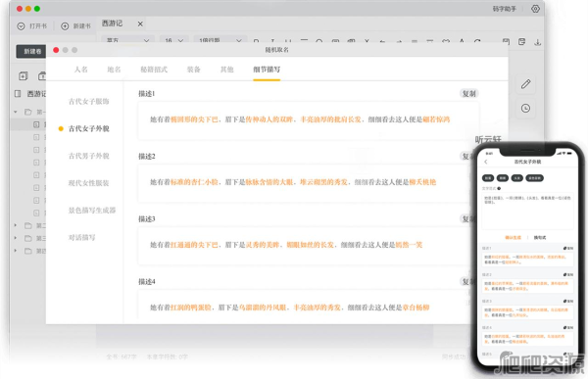The image size is (588, 379).
Task: Click the 全书 word count in status bar
Action: pyautogui.click(x=122, y=356)
